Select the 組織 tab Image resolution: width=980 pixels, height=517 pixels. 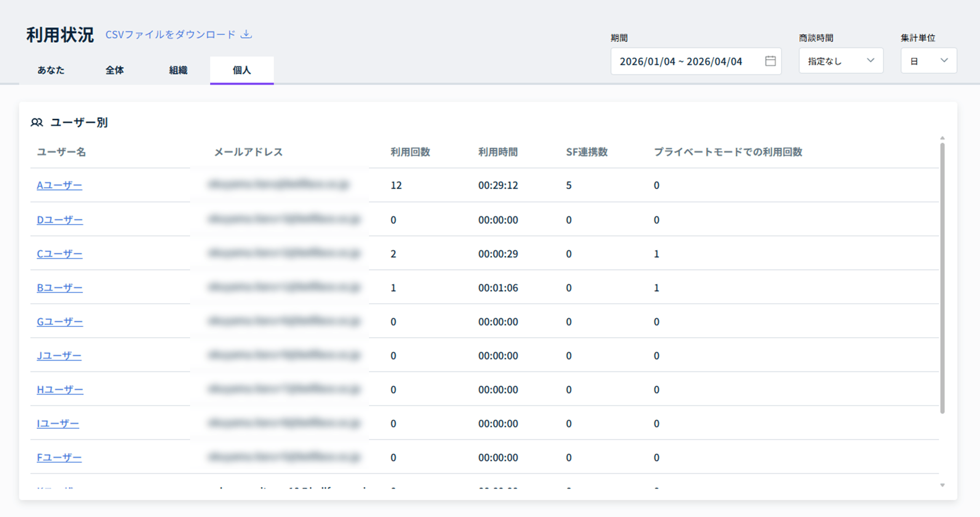pos(178,70)
